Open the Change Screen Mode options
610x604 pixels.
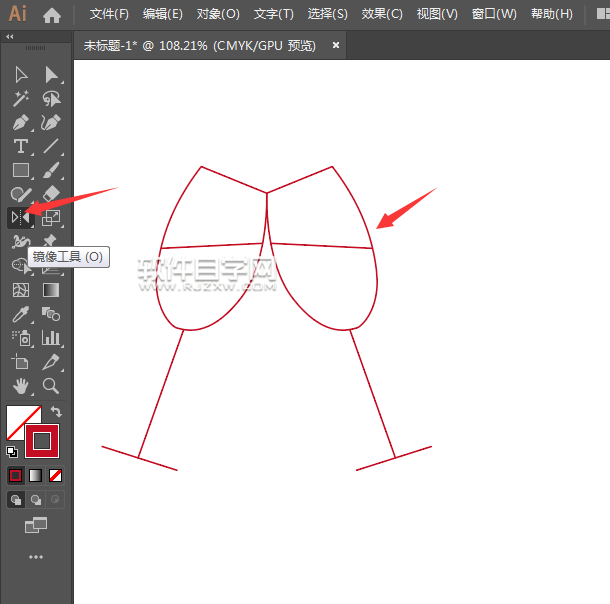click(36, 525)
